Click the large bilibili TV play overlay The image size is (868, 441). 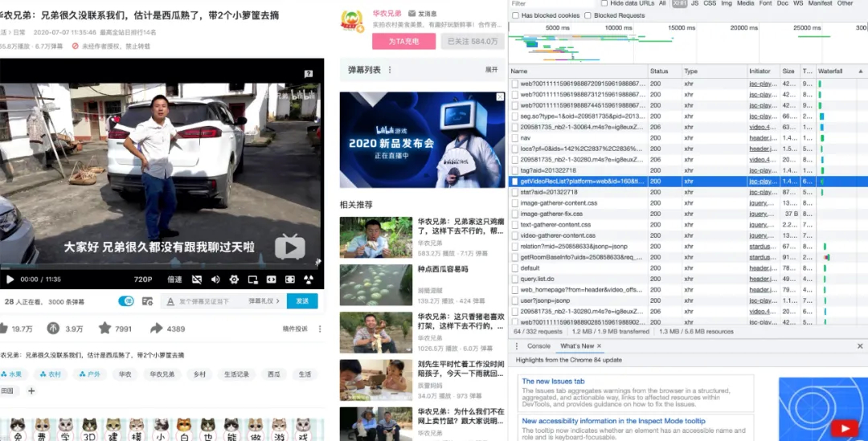pyautogui.click(x=290, y=247)
